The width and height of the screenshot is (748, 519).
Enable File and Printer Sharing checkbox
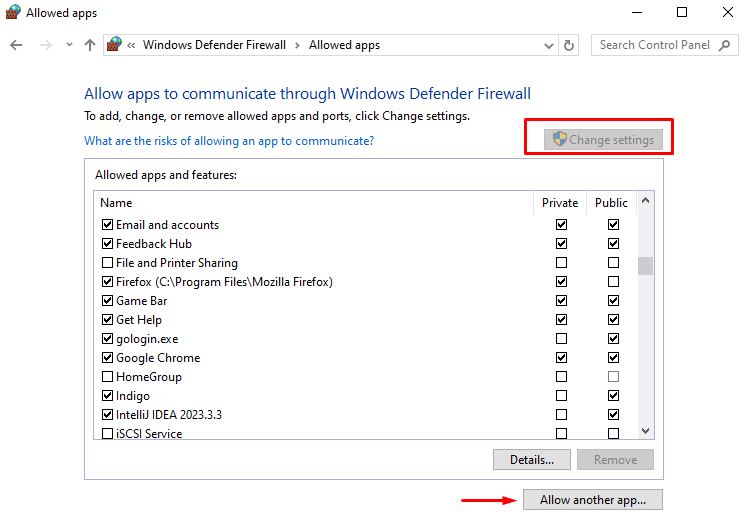coord(107,263)
